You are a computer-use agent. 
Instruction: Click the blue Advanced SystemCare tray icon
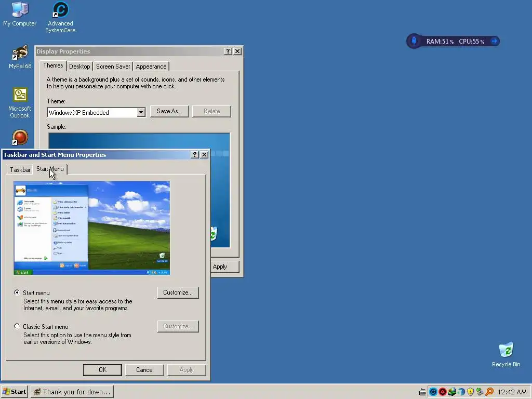click(x=433, y=392)
